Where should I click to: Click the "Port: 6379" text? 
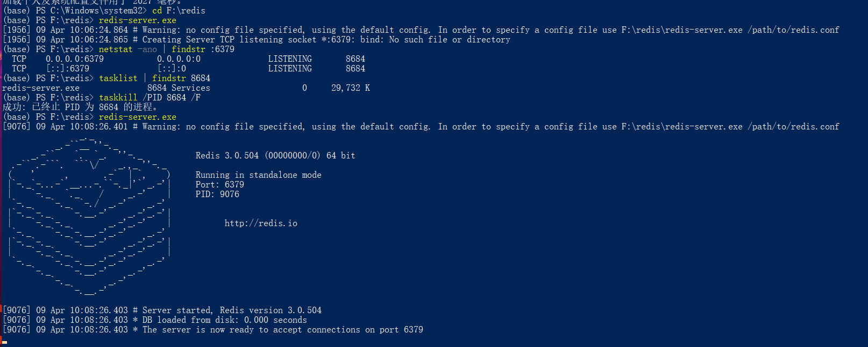pyautogui.click(x=219, y=185)
